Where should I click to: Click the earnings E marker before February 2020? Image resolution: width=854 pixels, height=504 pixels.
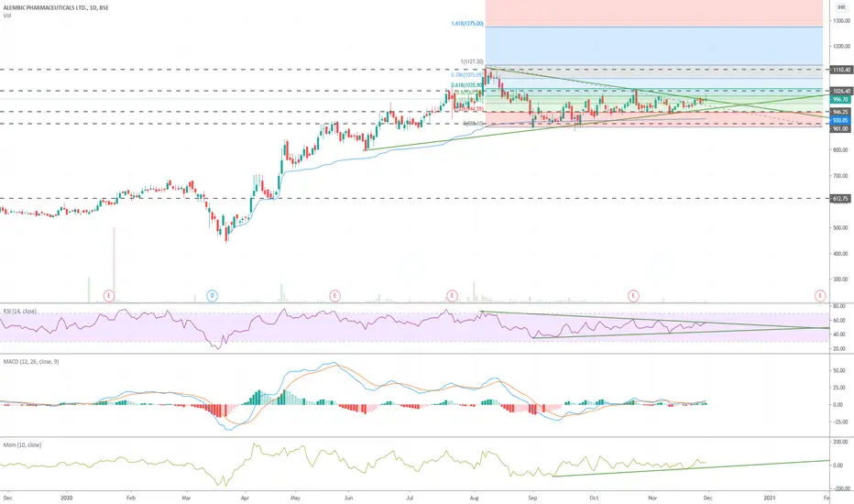coord(109,296)
